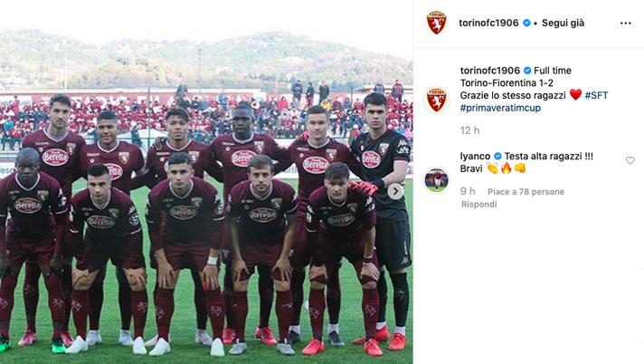Click the 12 h post timestamp
Image resolution: width=644 pixels, height=364 pixels.
click(469, 130)
